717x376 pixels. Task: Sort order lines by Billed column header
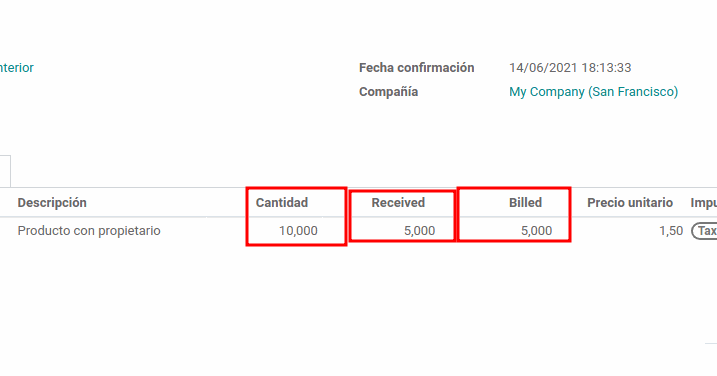tap(525, 203)
